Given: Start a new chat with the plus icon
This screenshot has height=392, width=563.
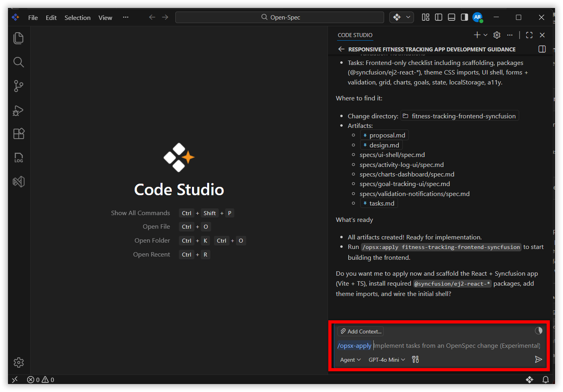Looking at the screenshot, I should pos(477,35).
